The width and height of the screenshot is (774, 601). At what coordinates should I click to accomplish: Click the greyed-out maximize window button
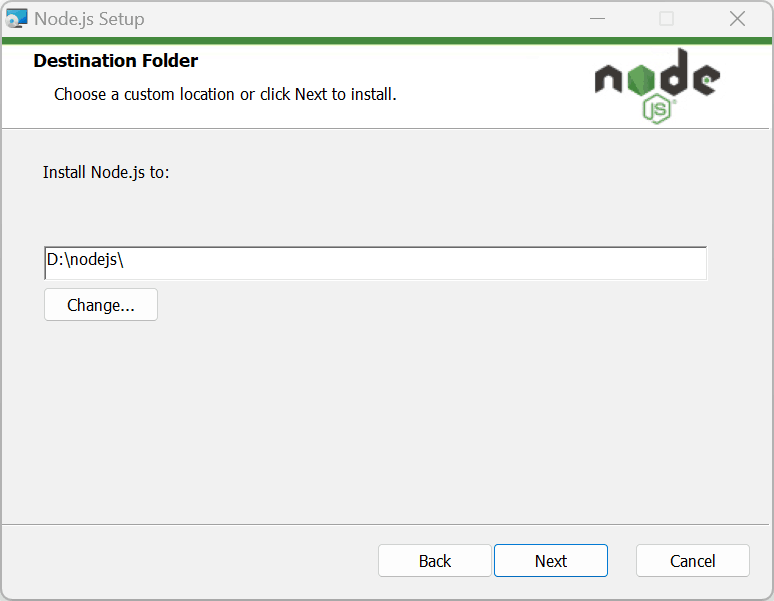point(667,18)
